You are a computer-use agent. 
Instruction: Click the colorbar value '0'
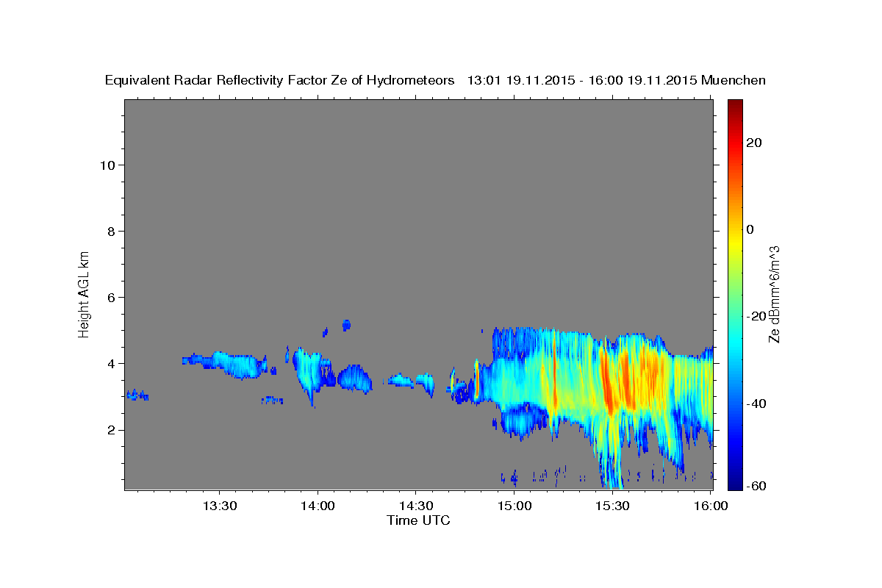pyautogui.click(x=750, y=229)
